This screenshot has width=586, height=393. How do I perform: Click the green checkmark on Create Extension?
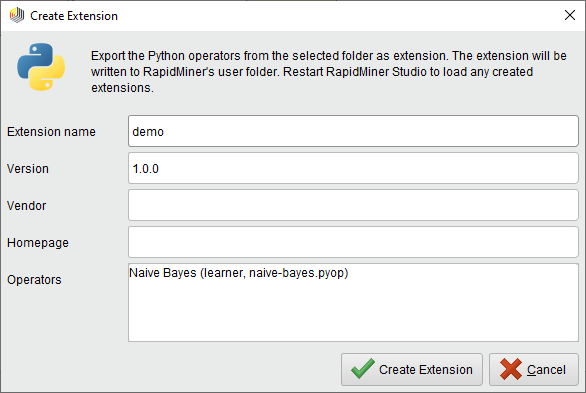pyautogui.click(x=363, y=368)
